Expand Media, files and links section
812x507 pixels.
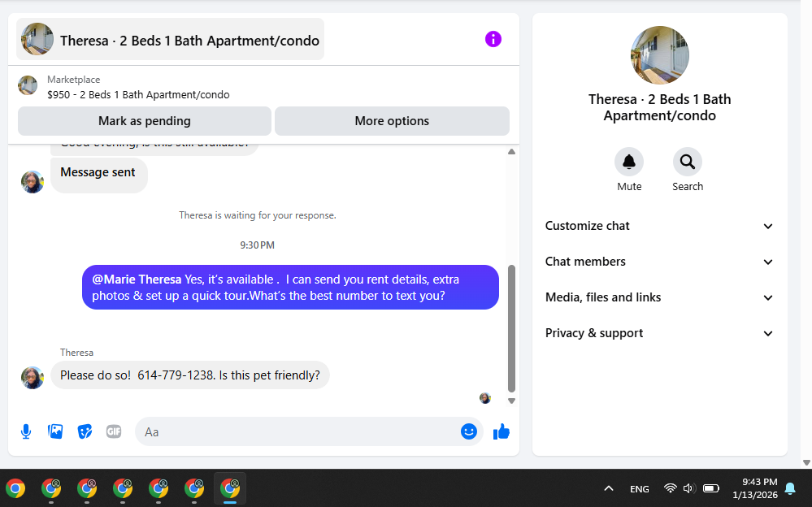tap(659, 297)
